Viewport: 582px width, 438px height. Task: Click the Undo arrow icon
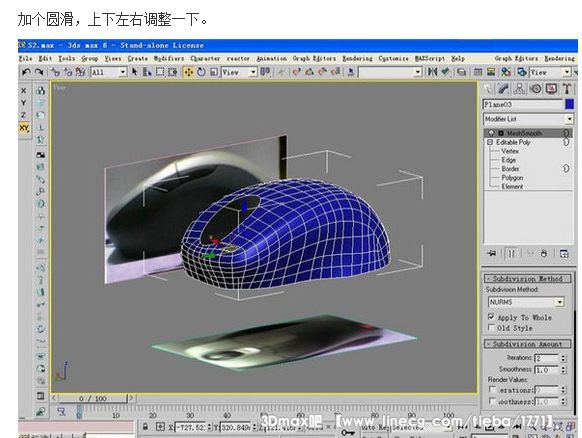tap(26, 72)
